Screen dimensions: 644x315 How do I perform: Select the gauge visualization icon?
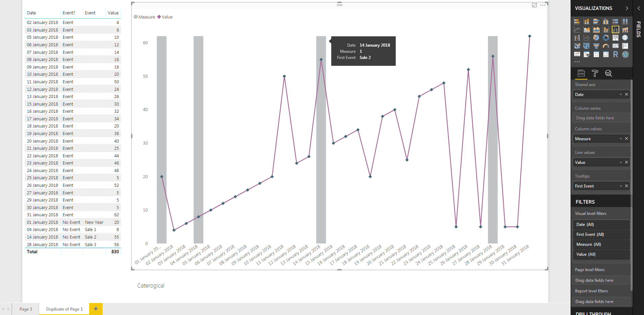pos(606,46)
